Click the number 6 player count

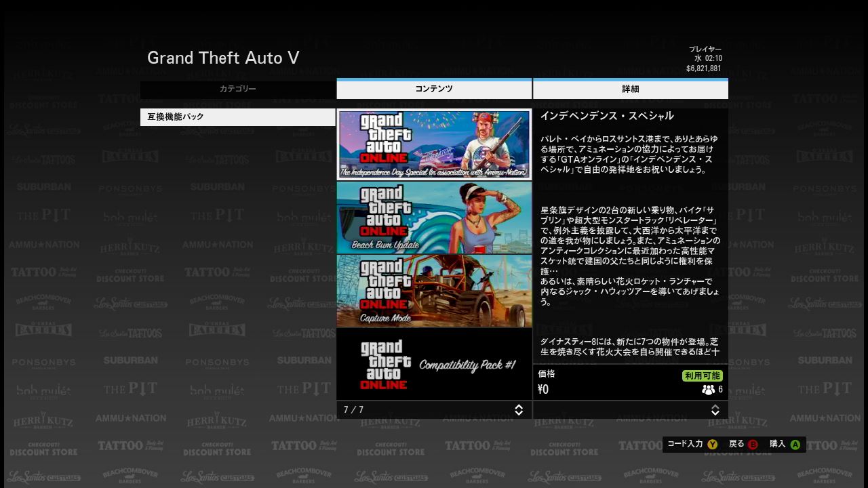(x=720, y=390)
